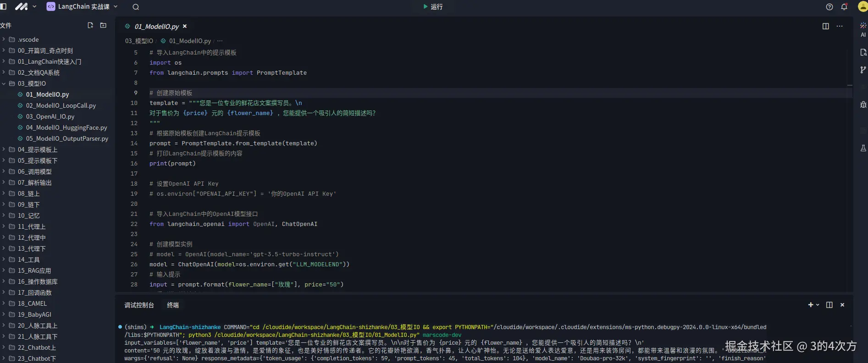Open the source control branch icon
This screenshot has height=363, width=868.
[x=863, y=70]
